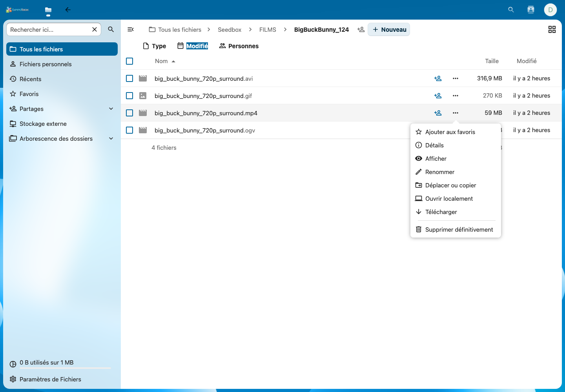Close actions menu for the .mp4 file
565x392 pixels.
click(456, 113)
